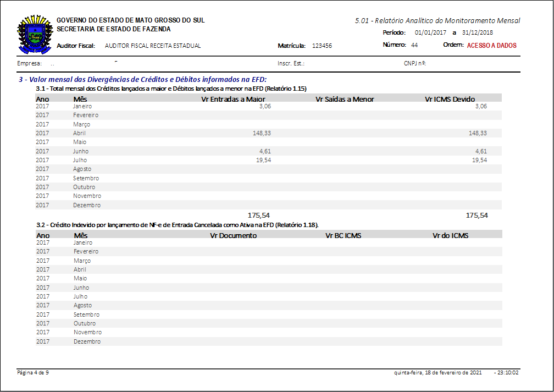Click the 'Vr Documento' column header
Image resolution: width=554 pixels, height=392 pixels.
233,235
